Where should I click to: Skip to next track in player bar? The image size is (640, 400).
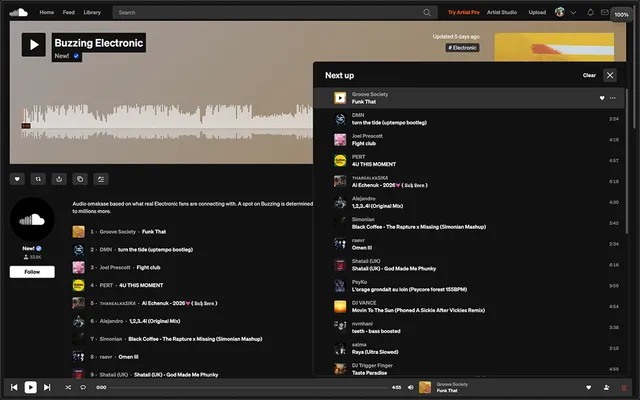tap(47, 387)
